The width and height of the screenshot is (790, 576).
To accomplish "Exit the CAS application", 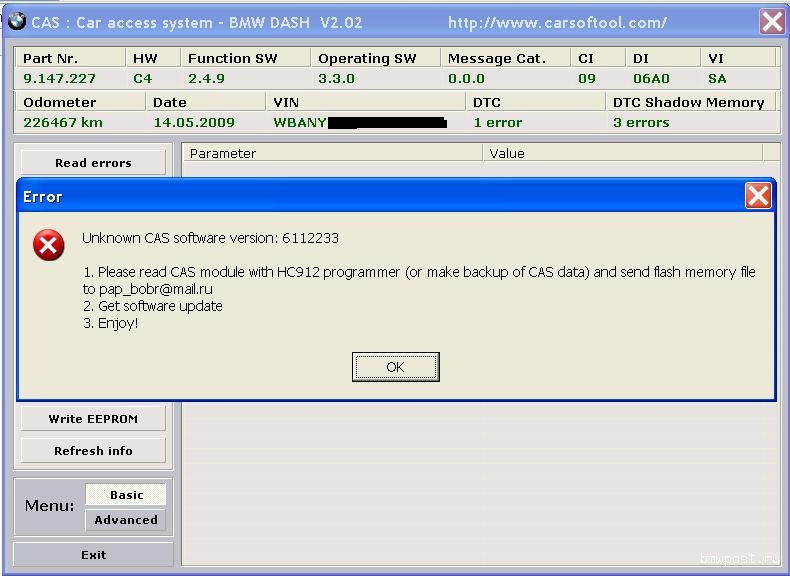I will (93, 555).
